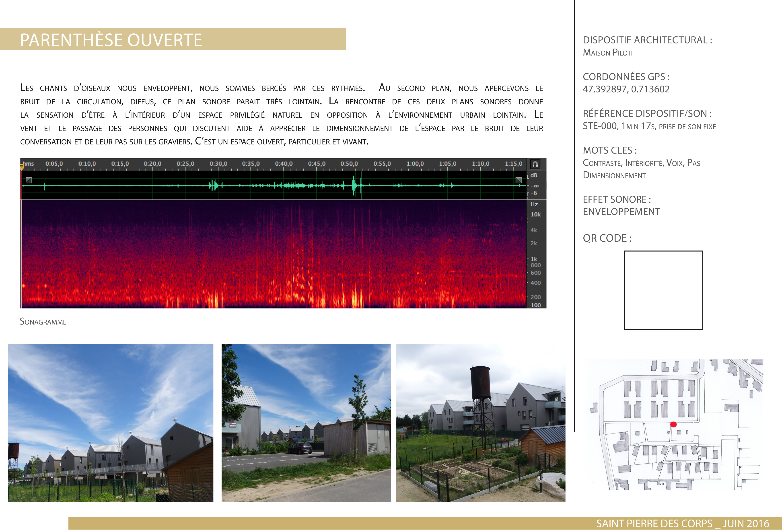The image size is (782, 532).
Task: Click the waveform burst near 0:30
Action: (213, 185)
